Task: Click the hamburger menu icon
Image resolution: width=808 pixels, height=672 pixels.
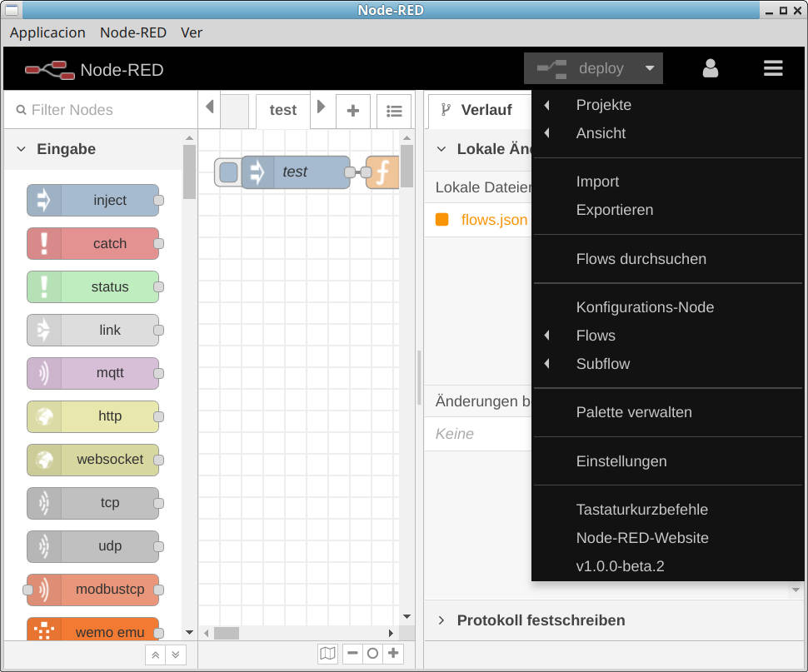Action: [772, 68]
